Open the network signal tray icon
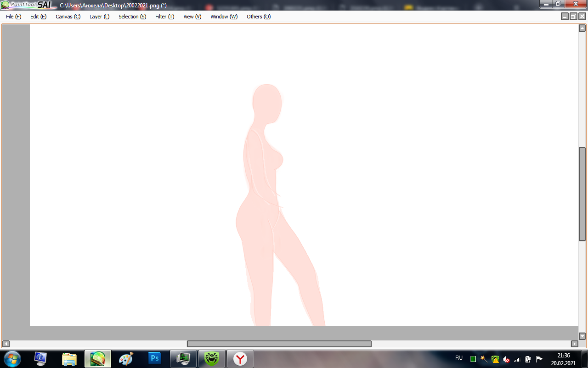588x368 pixels. click(517, 359)
